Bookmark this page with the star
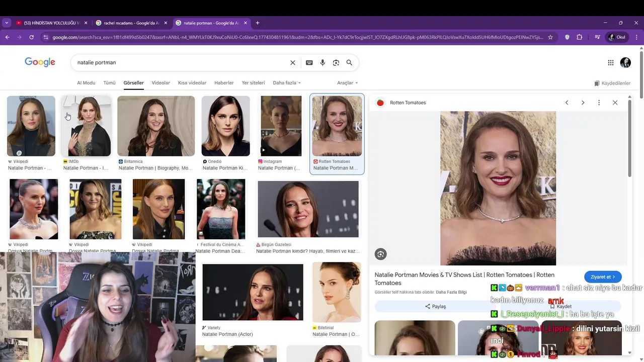 (550, 37)
